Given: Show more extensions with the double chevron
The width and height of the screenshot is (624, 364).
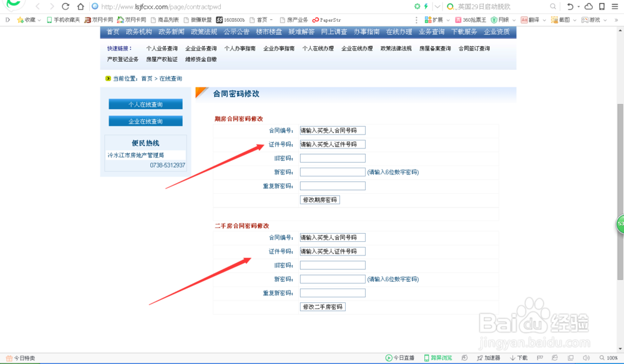Looking at the screenshot, I should (x=617, y=20).
